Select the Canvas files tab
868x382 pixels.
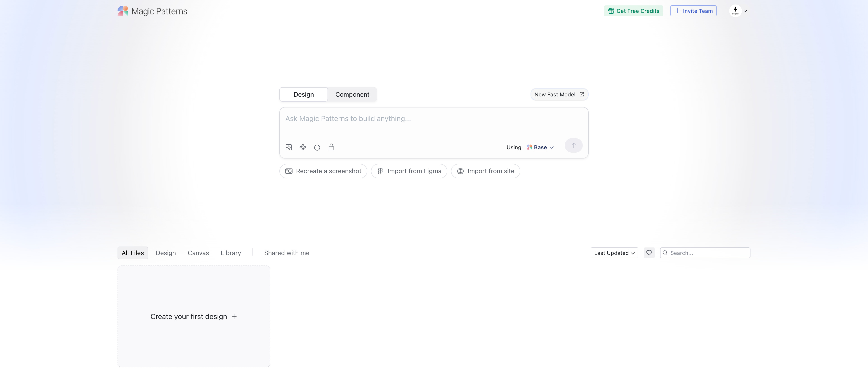tap(198, 253)
